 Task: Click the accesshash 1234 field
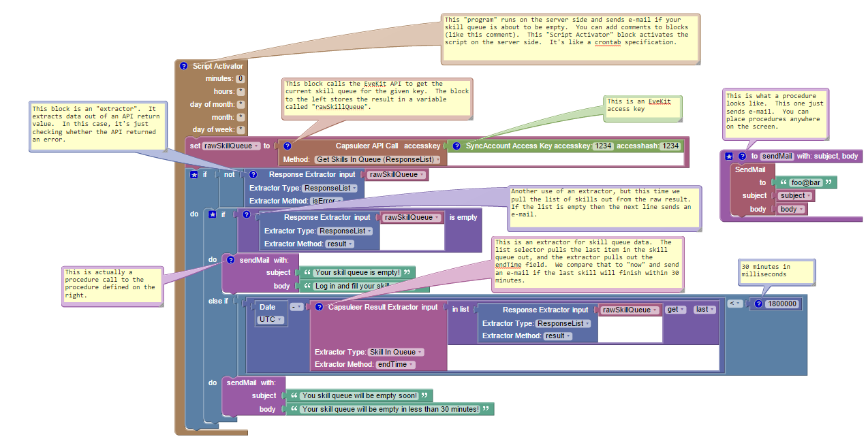click(x=670, y=146)
